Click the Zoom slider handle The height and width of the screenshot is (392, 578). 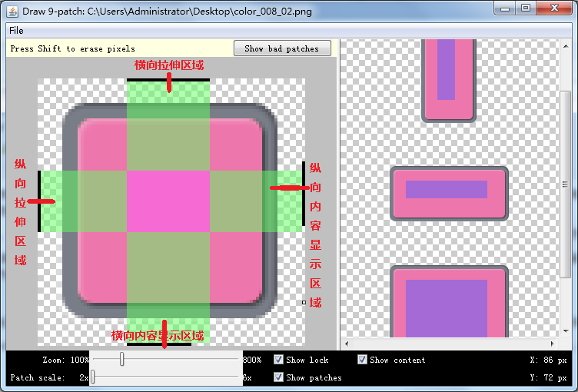[x=122, y=360]
